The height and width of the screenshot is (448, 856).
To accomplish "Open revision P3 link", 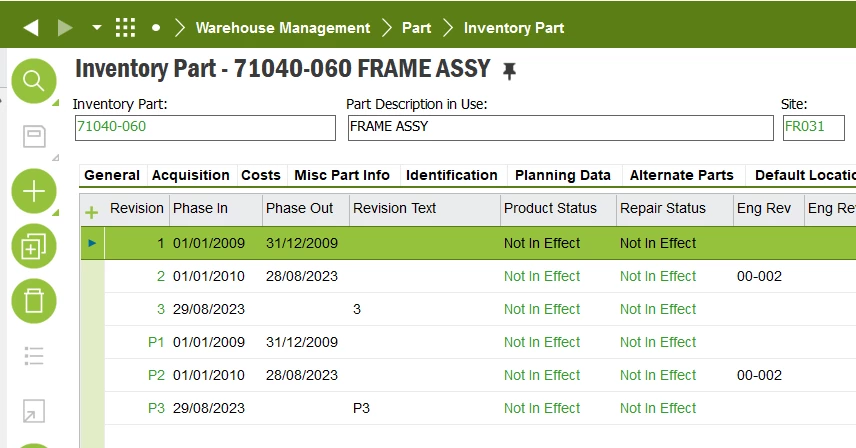I will click(x=156, y=408).
